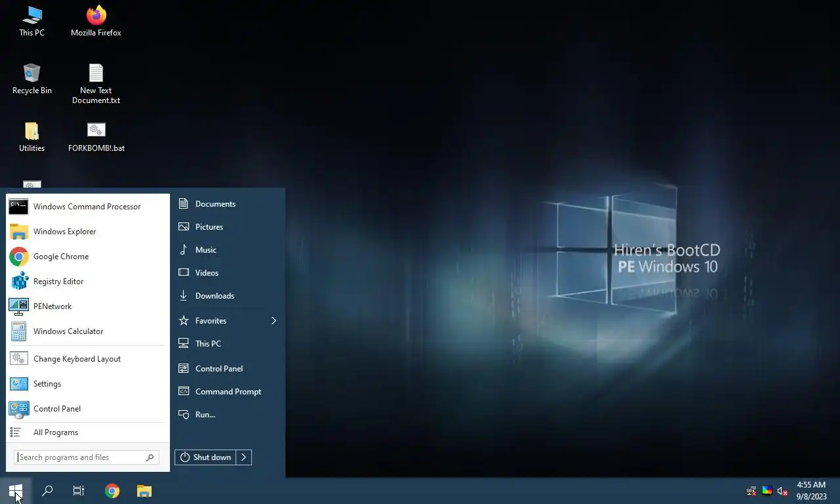Open the Run... dialog
This screenshot has width=840, height=504.
coord(228,415)
